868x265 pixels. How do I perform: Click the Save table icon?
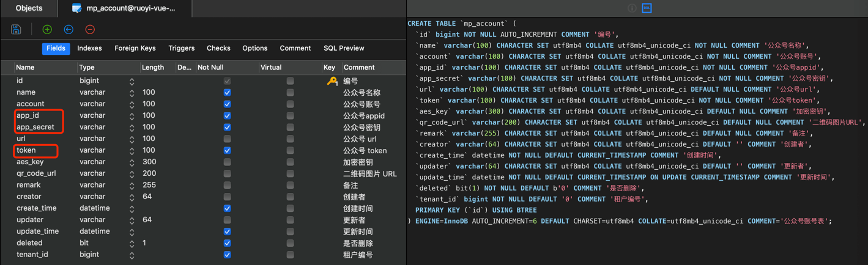[x=17, y=29]
